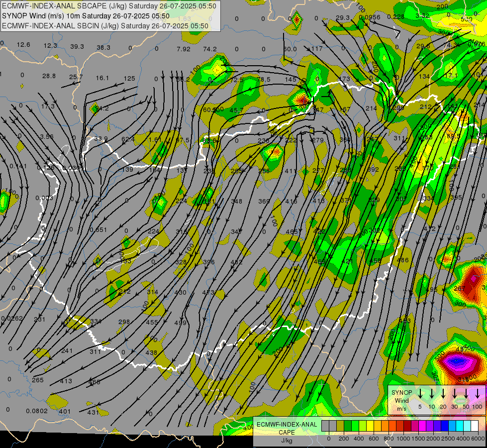Click the 20 m/s wind arrow in legend

click(443, 394)
